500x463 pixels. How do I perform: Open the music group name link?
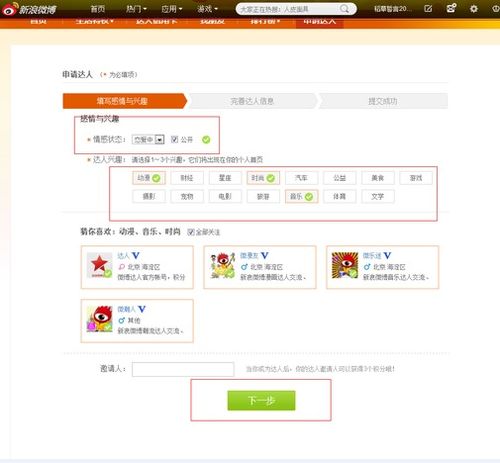(372, 256)
